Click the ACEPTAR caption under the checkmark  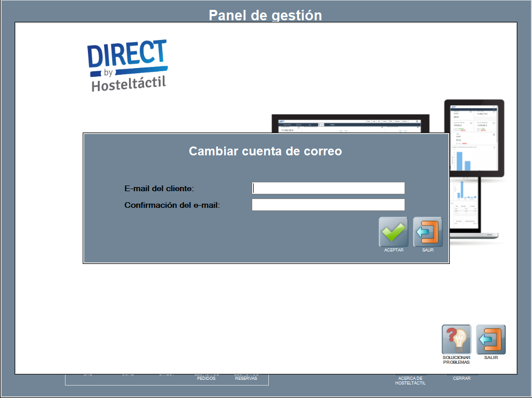coord(394,250)
